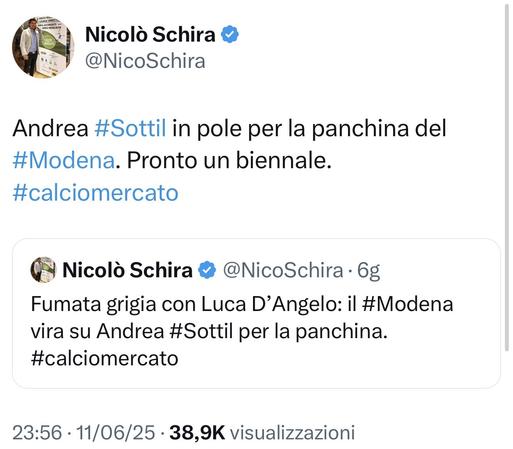The width and height of the screenshot is (513, 449).
Task: Open quoted tweet author name Nicolò Schira
Action: point(127,270)
